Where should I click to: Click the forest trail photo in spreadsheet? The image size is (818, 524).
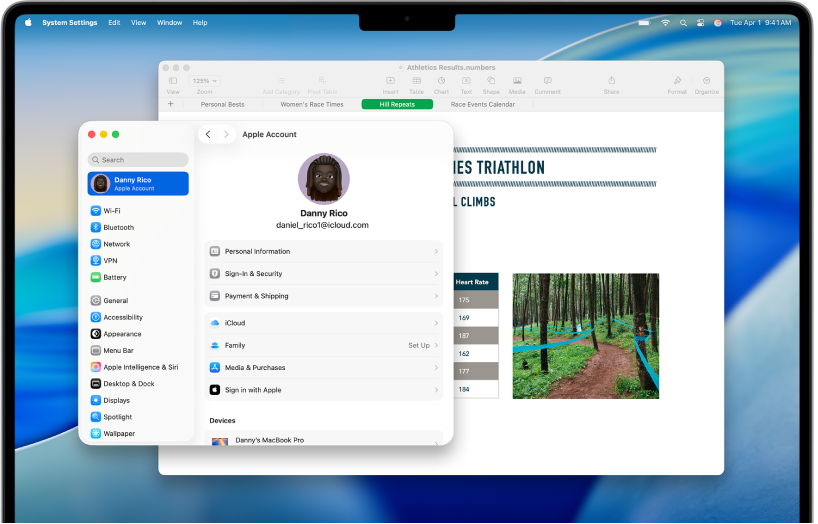pyautogui.click(x=585, y=336)
